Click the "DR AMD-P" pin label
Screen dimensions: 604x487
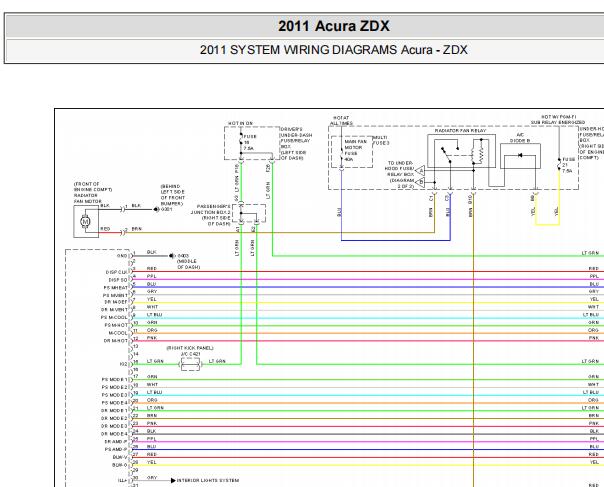(116, 442)
